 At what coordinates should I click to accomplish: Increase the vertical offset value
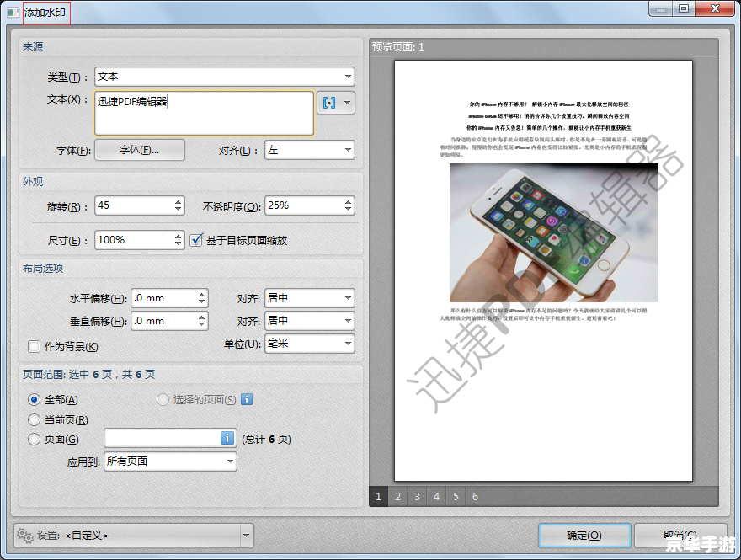coord(202,317)
